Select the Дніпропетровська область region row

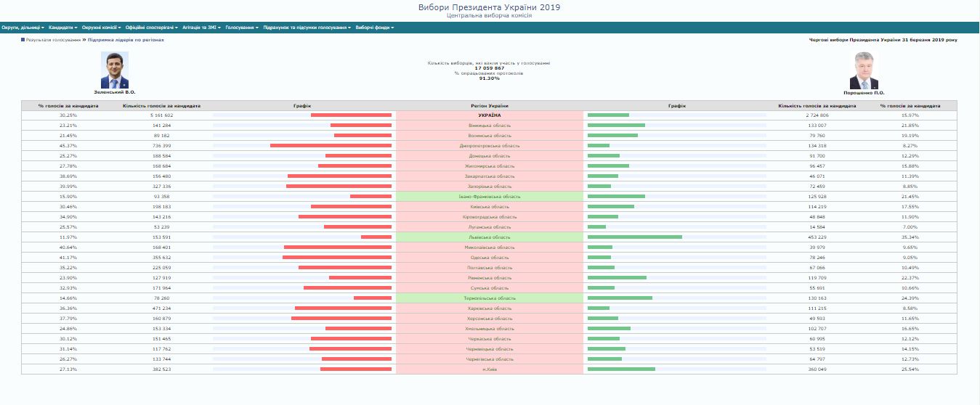[x=490, y=146]
